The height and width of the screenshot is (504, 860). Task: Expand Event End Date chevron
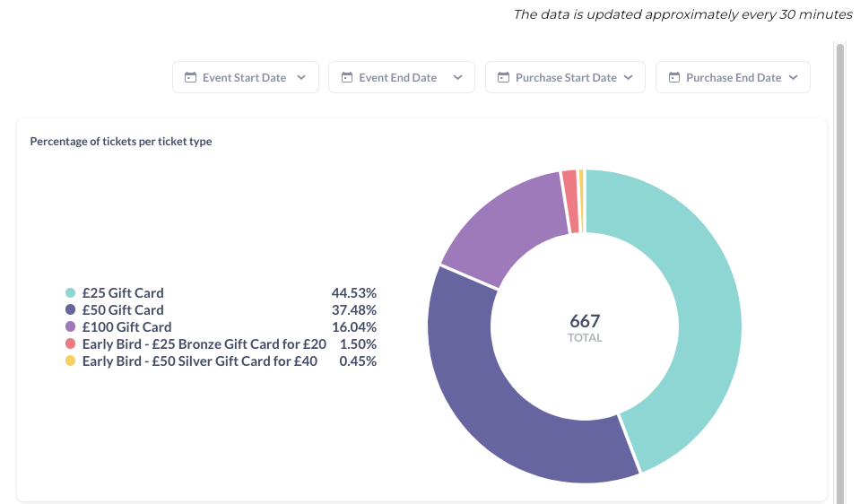(x=457, y=77)
